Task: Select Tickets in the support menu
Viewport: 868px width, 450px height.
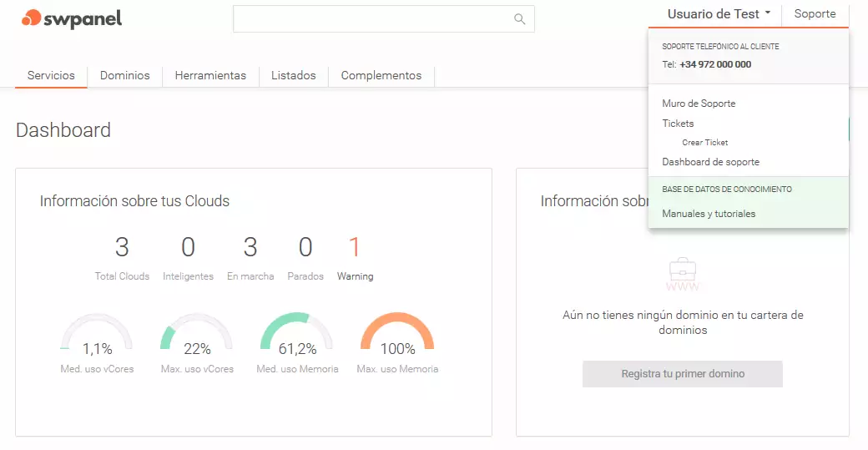Action: pyautogui.click(x=678, y=124)
